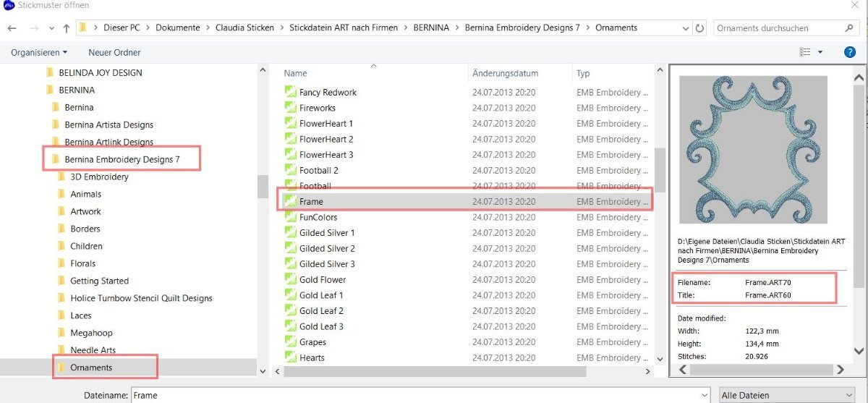Image resolution: width=868 pixels, height=403 pixels.
Task: Select the Fancy Redwork file icon
Action: pos(290,93)
